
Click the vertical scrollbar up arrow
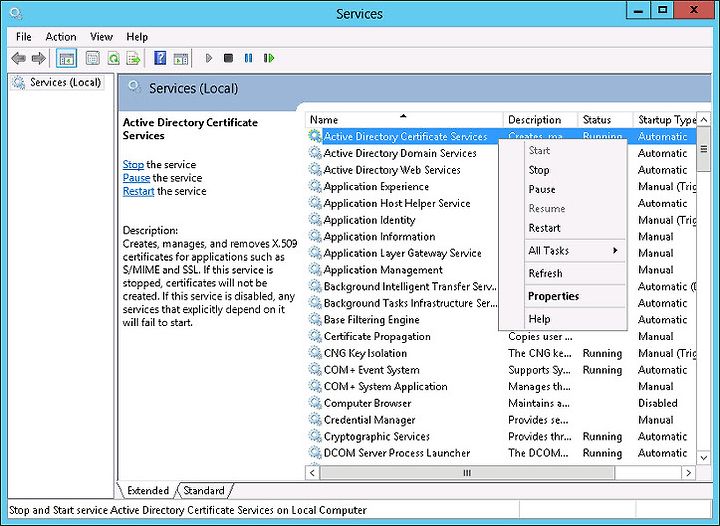(x=703, y=119)
